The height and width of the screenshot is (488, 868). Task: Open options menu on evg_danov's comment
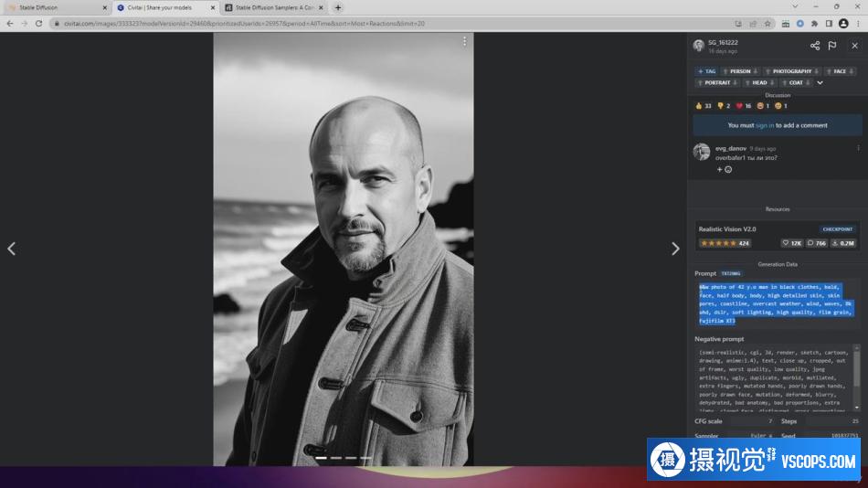858,148
